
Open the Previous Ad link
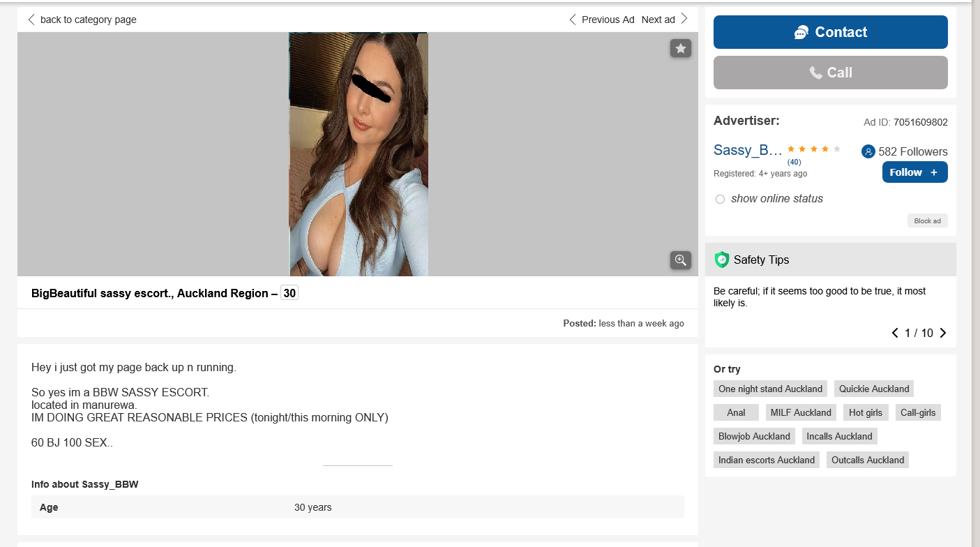pyautogui.click(x=601, y=20)
